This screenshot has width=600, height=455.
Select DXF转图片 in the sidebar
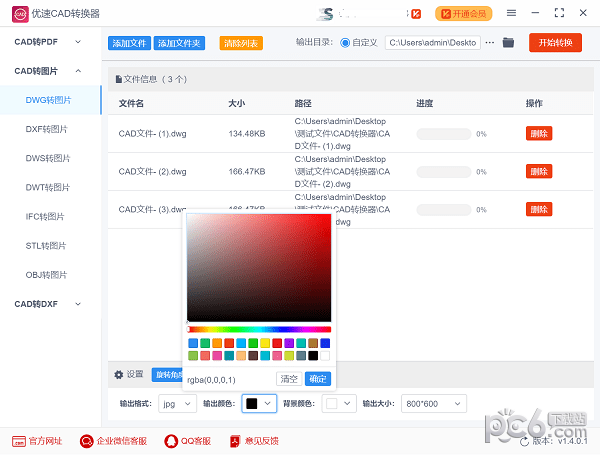tap(47, 129)
